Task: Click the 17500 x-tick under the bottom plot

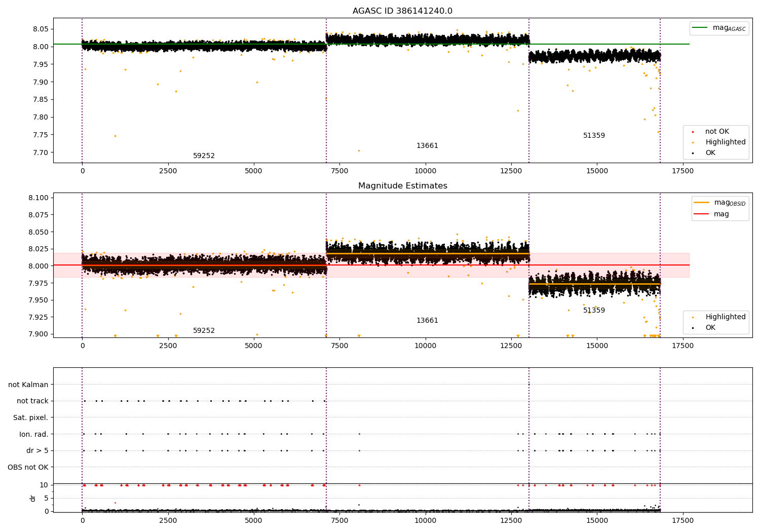Action: click(682, 521)
